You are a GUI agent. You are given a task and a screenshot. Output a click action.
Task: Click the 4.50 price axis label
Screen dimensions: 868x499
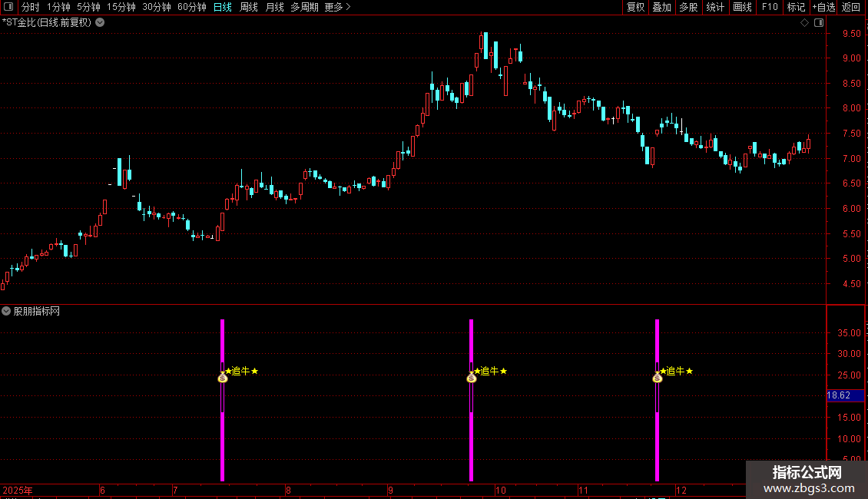[851, 283]
